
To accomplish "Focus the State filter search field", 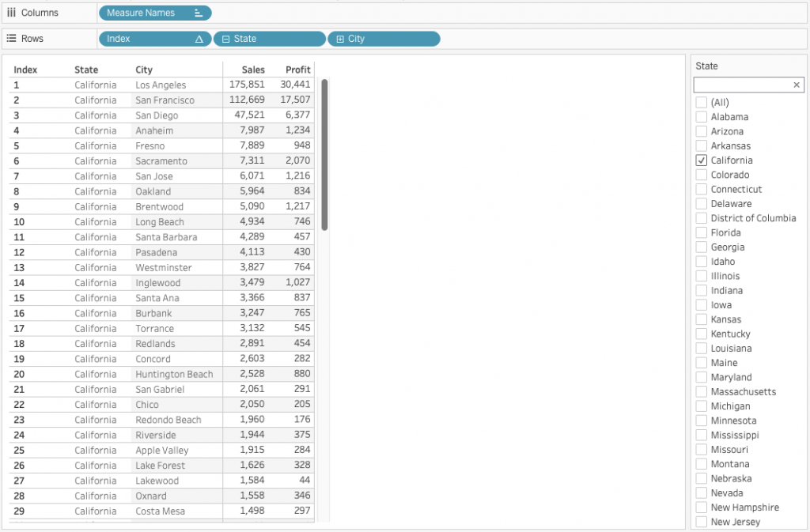I will [x=741, y=85].
